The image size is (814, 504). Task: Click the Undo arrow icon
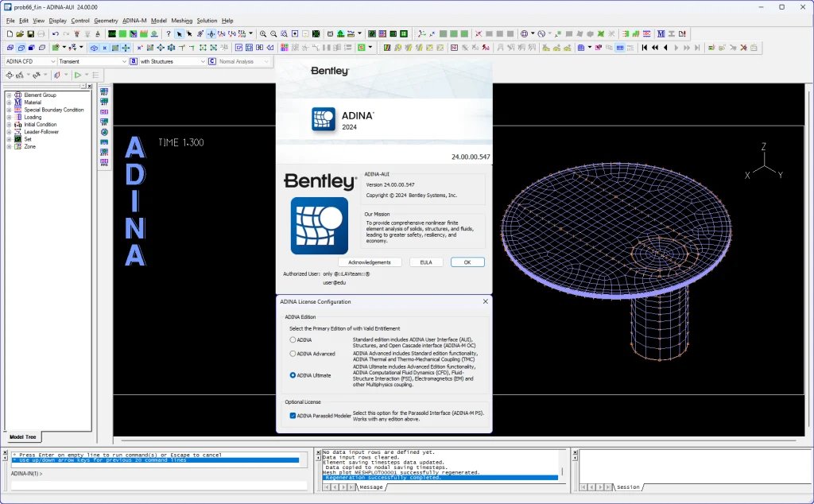coord(55,34)
